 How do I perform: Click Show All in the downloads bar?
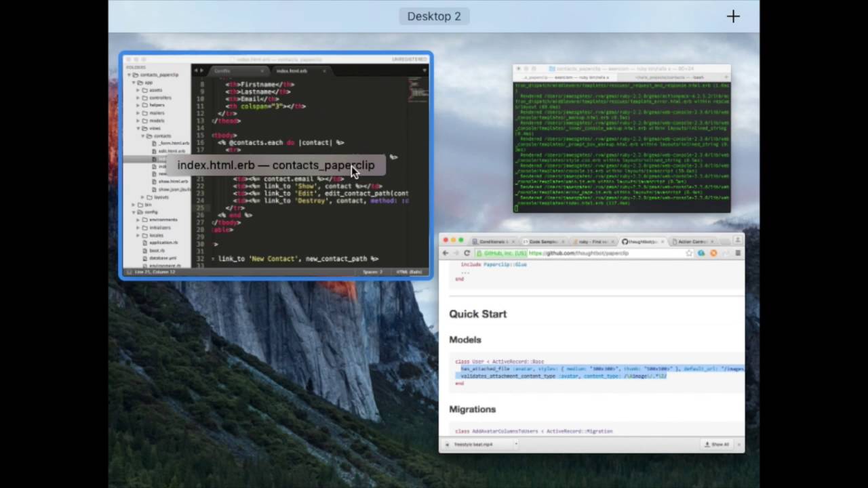click(x=717, y=445)
